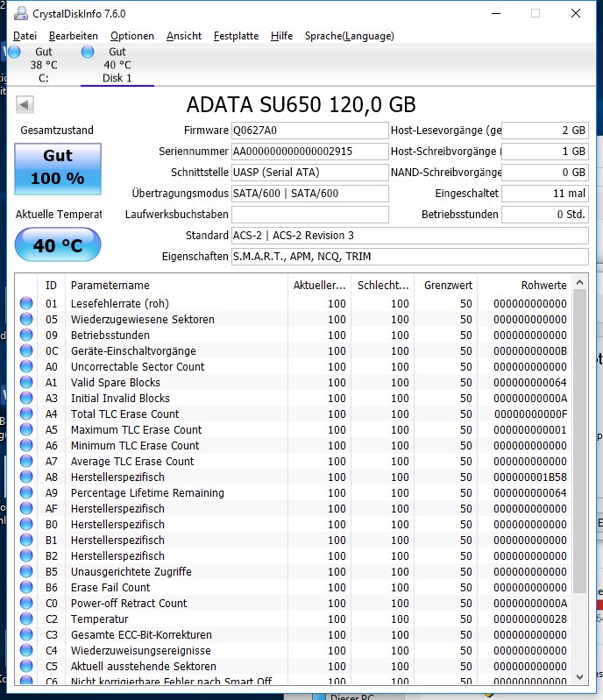Click the Schlecht... column header

tap(383, 286)
